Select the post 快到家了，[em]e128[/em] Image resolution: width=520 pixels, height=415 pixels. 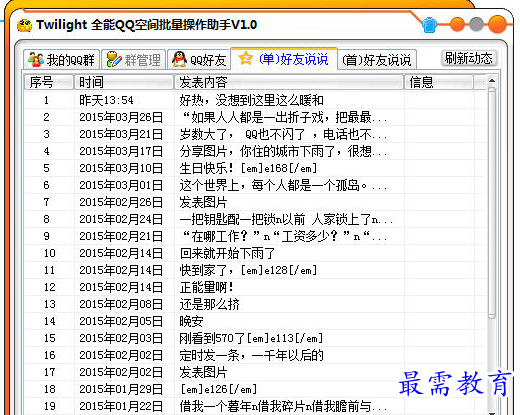click(248, 270)
